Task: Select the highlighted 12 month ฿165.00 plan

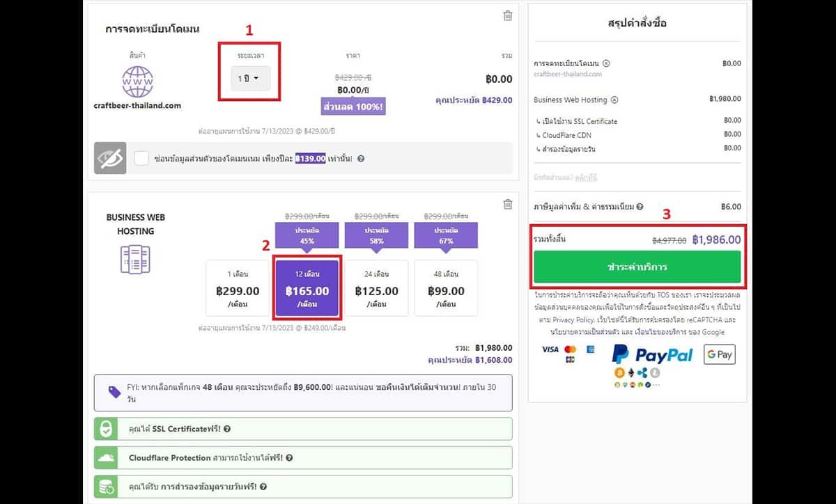Action: pos(307,288)
